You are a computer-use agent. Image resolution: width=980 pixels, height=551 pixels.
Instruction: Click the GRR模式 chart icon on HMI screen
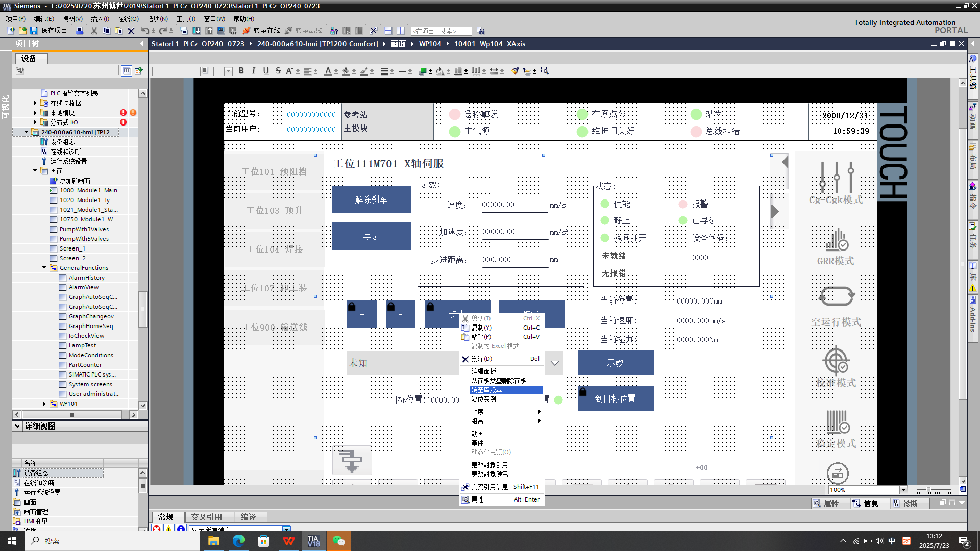pyautogui.click(x=837, y=239)
